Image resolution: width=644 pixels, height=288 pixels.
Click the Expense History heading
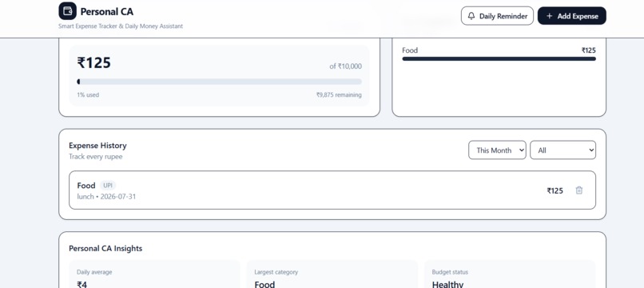click(x=97, y=146)
